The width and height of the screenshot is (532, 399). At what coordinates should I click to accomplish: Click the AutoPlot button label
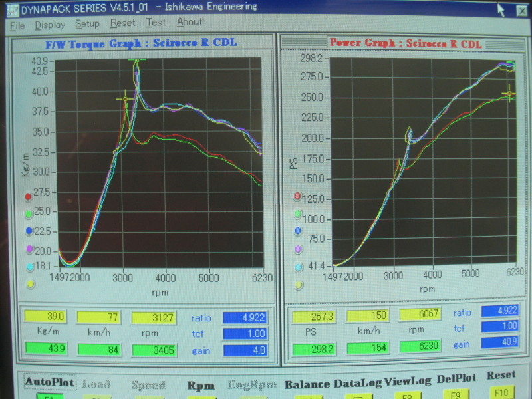[49, 382]
